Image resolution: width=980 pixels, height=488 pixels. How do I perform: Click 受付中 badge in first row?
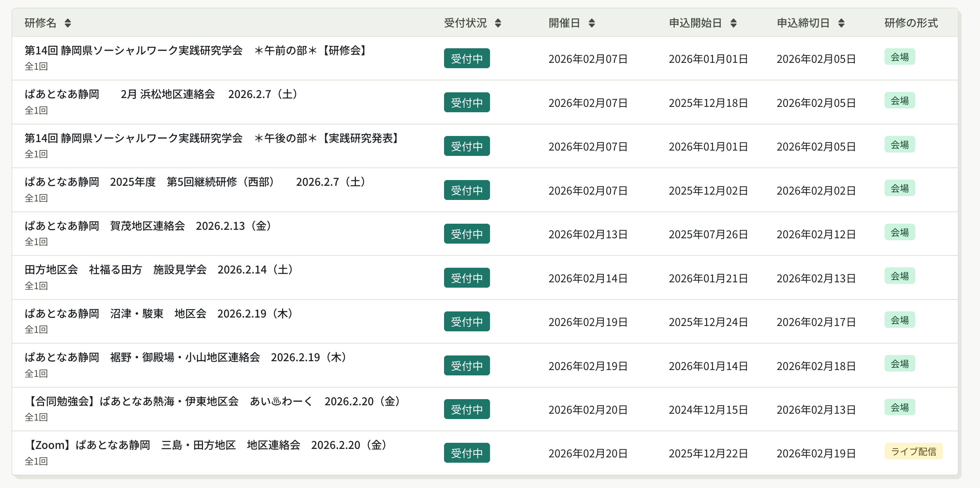tap(467, 59)
